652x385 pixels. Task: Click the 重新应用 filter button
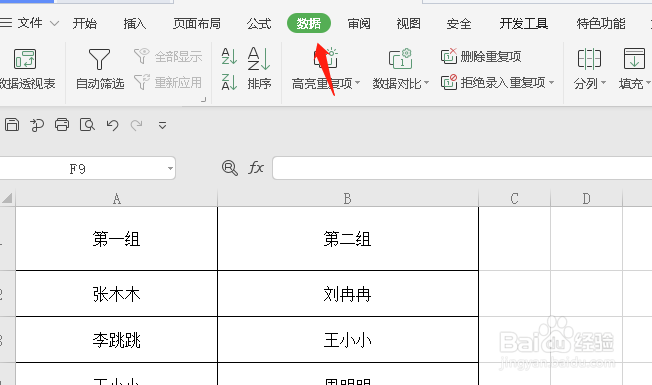pyautogui.click(x=168, y=82)
